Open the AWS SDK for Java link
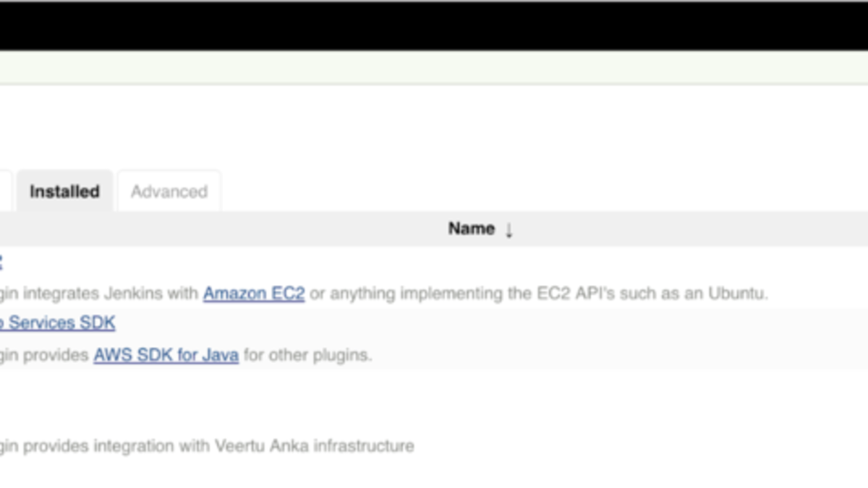The height and width of the screenshot is (488, 868). (165, 355)
